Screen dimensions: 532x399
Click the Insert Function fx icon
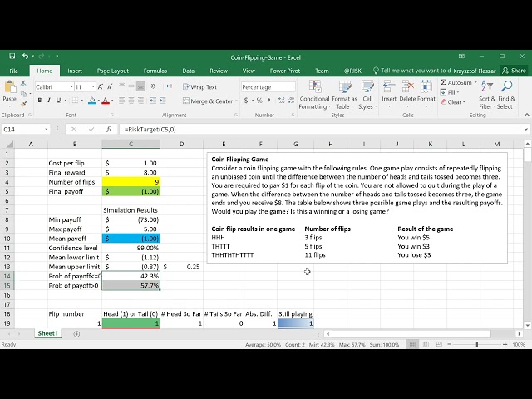(109, 130)
